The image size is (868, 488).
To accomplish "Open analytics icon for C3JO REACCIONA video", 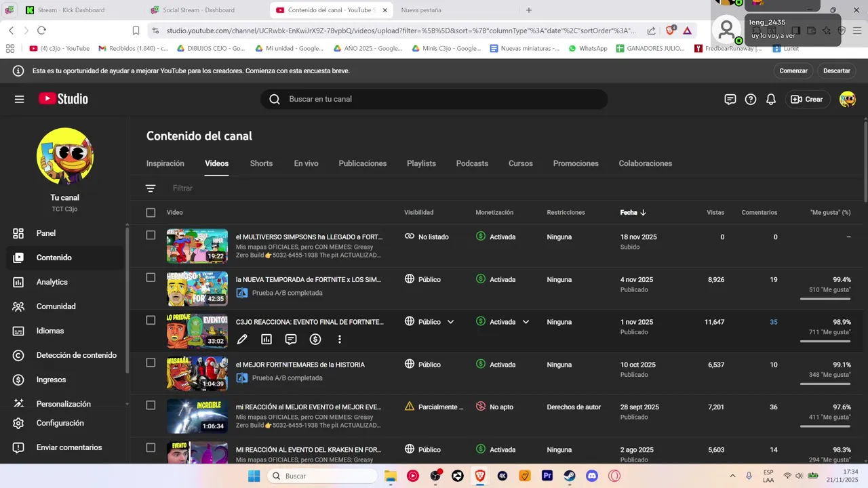I will click(267, 339).
